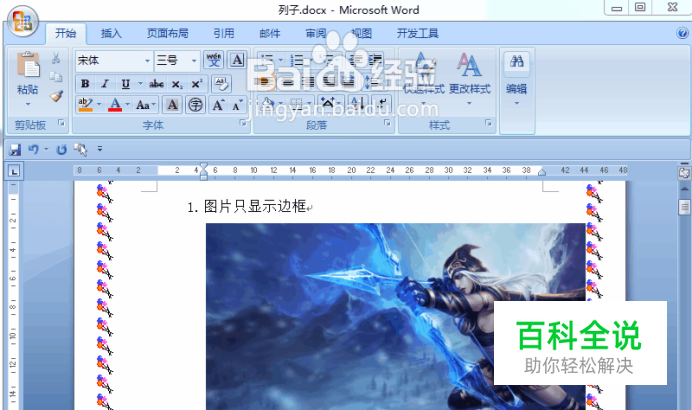The width and height of the screenshot is (692, 410).
Task: Switch to the 开始 tab
Action: click(x=65, y=34)
